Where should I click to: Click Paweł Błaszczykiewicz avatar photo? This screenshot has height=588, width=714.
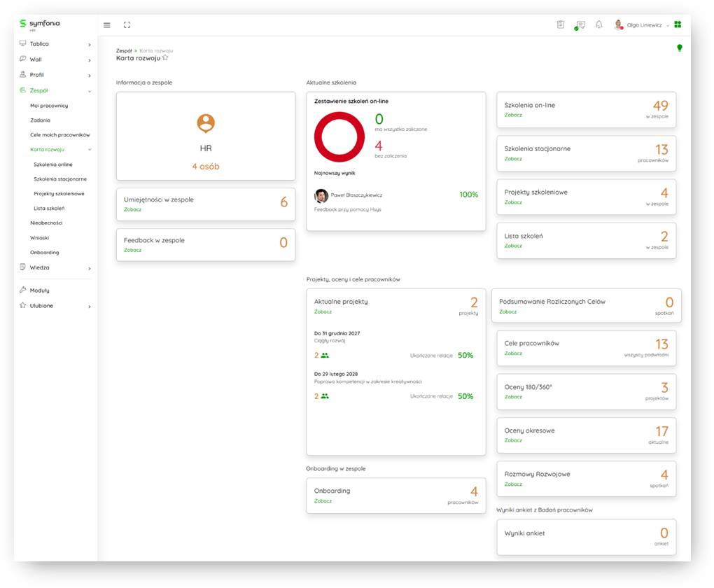click(321, 196)
